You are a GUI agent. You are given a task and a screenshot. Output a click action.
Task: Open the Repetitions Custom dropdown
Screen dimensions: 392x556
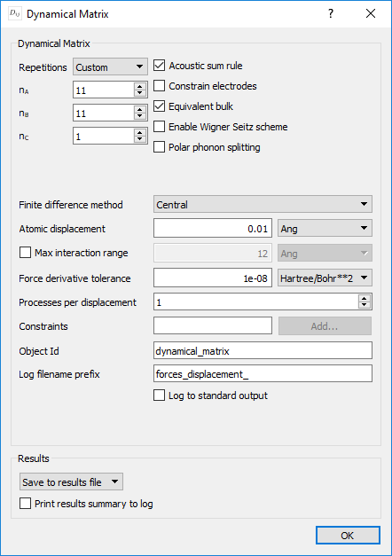(110, 67)
